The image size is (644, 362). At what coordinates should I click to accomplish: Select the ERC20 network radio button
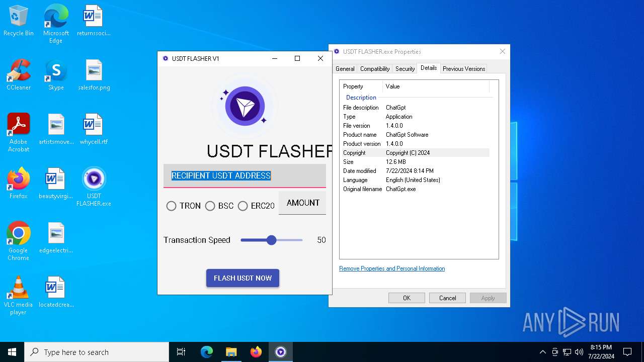coord(243,206)
